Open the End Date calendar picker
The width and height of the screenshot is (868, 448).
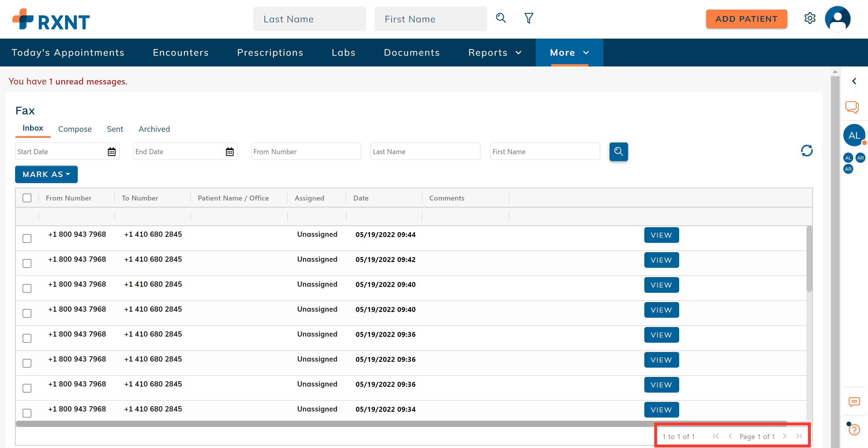click(x=229, y=152)
